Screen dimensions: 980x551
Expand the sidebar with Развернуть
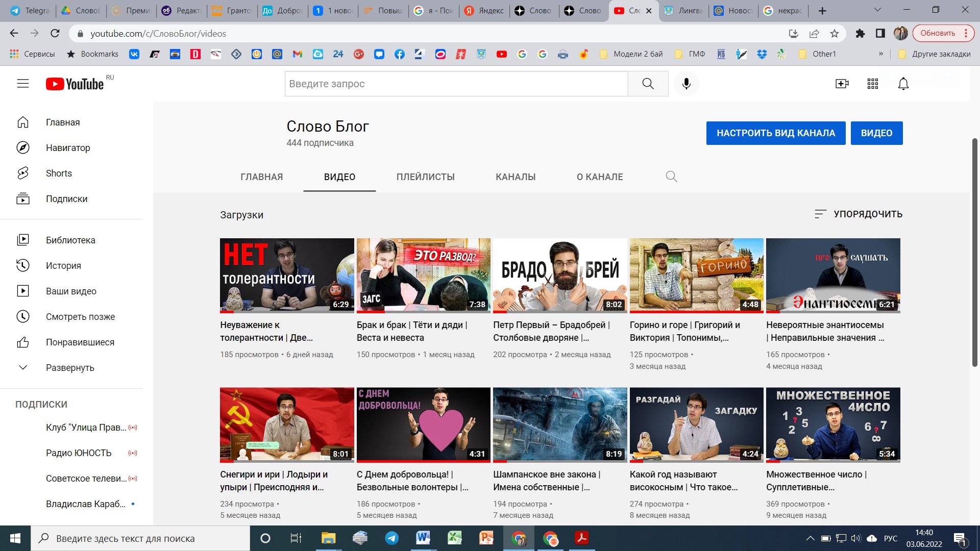tap(70, 368)
